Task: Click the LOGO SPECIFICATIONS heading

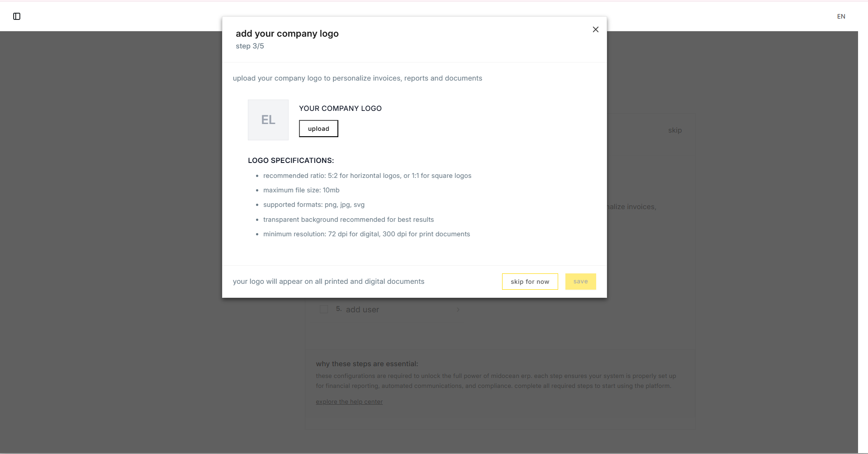Action: pos(291,160)
